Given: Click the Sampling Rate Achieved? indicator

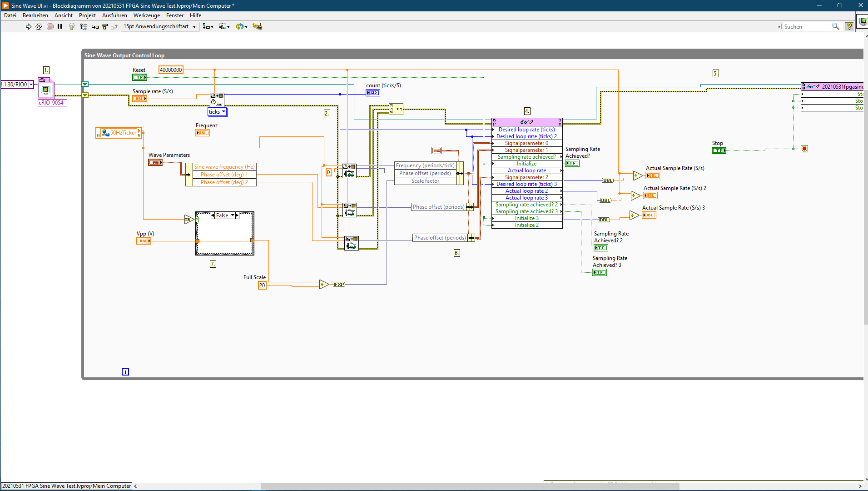Looking at the screenshot, I should [x=572, y=163].
